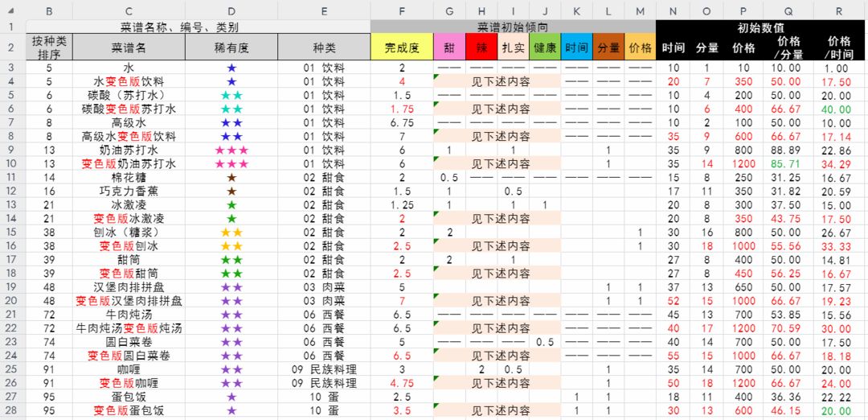
Task: Click the green 40.00 value in column R
Action: tap(836, 109)
